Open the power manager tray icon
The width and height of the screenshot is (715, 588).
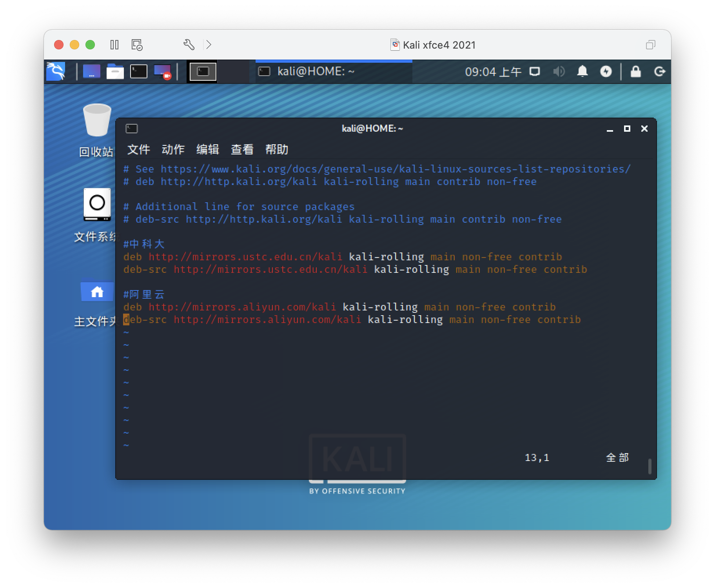coord(606,72)
